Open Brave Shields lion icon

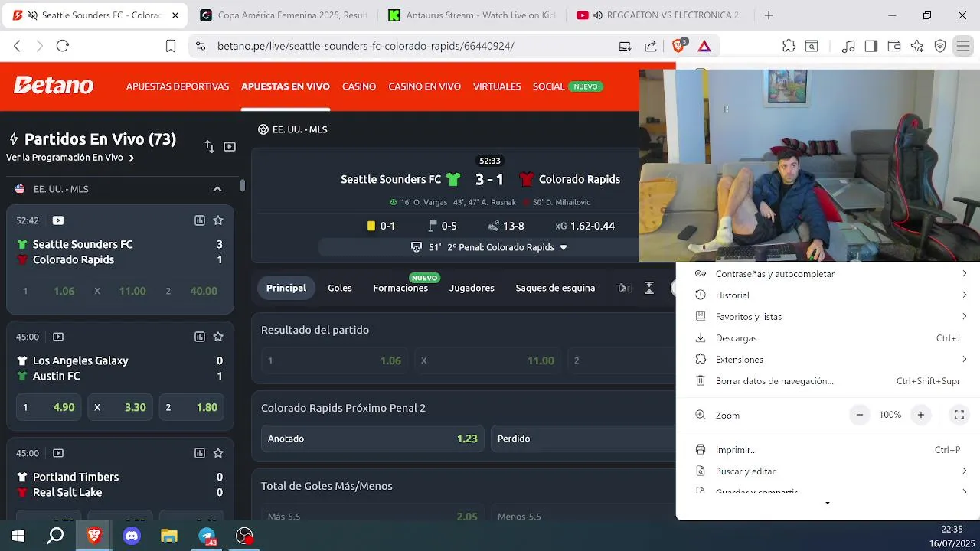tap(678, 46)
